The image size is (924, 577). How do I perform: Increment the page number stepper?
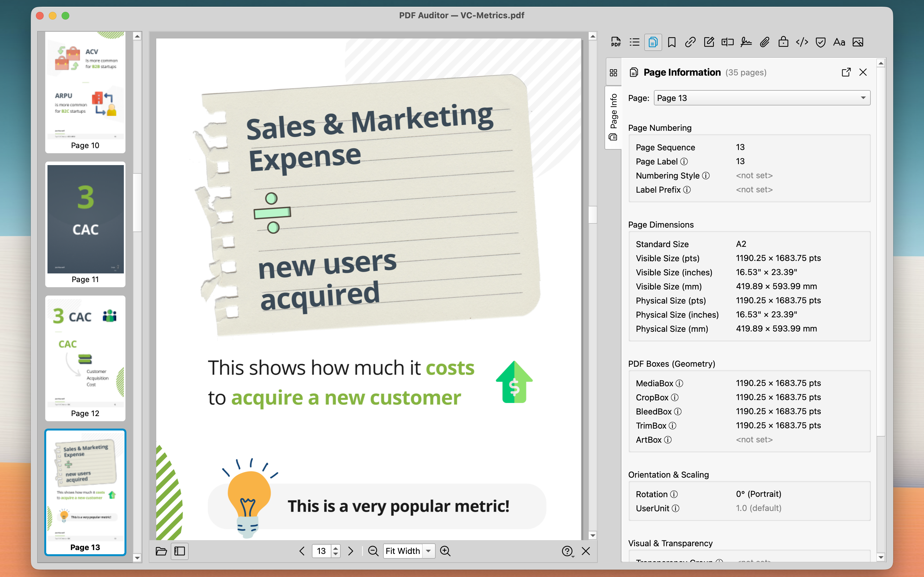336,548
